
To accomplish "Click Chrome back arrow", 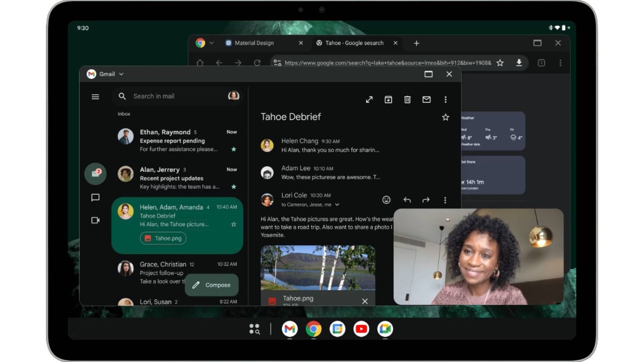I will click(x=219, y=63).
